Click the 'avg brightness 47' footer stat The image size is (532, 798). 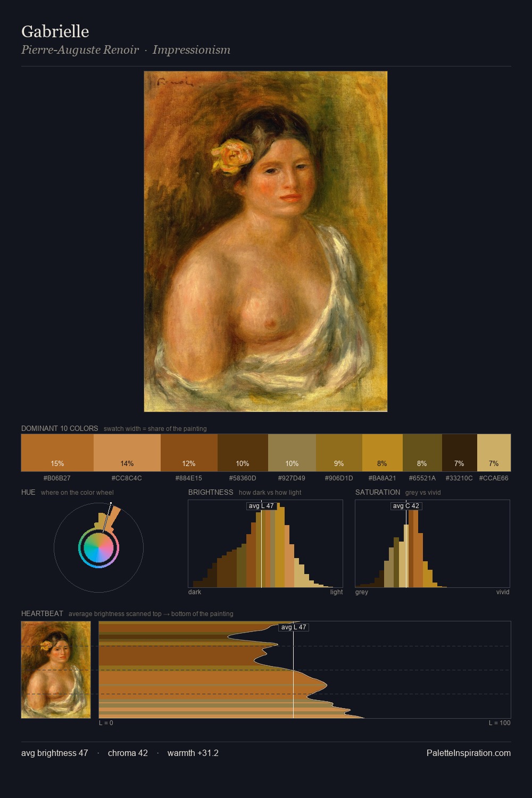point(54,753)
